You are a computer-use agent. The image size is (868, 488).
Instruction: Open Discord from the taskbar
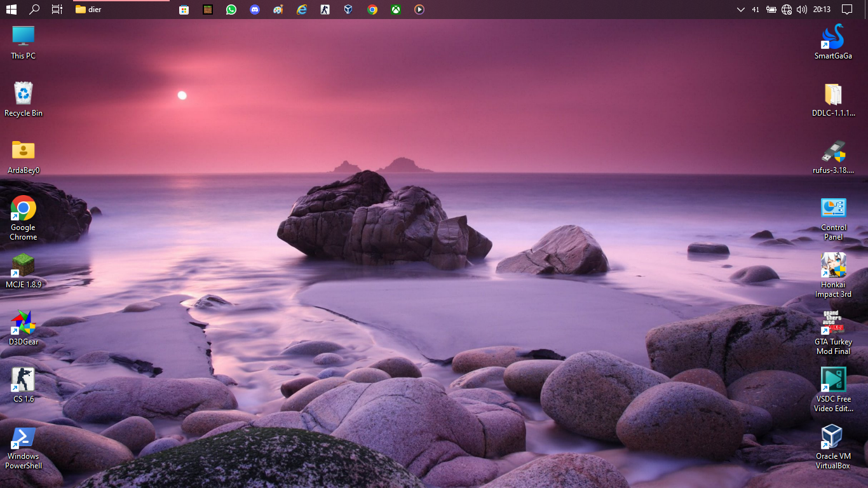[x=255, y=10]
